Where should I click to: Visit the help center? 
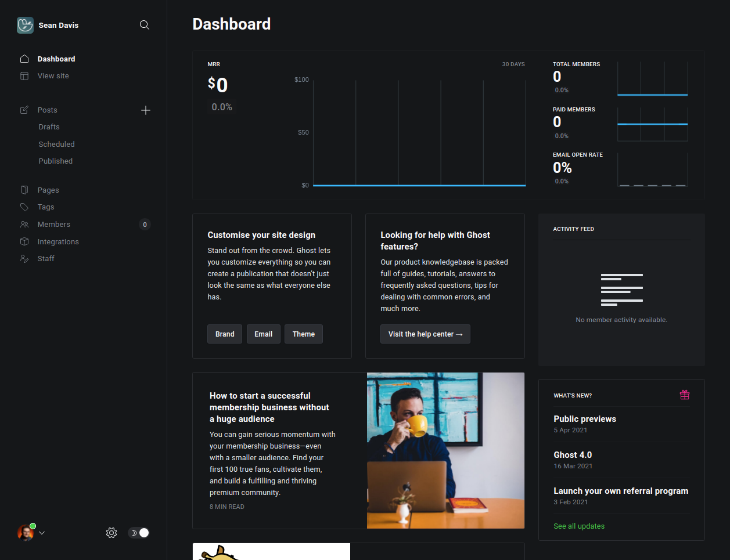coord(425,334)
